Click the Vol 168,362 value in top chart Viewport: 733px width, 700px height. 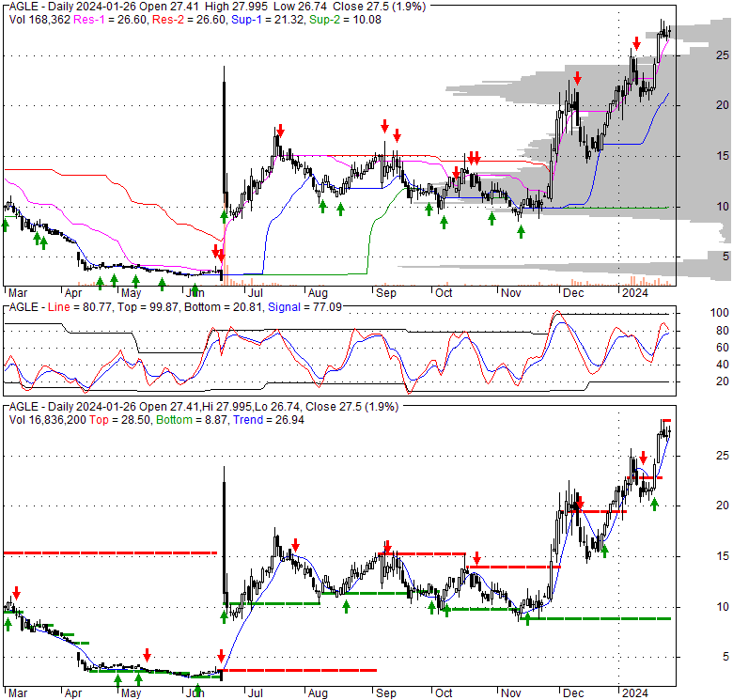click(39, 20)
